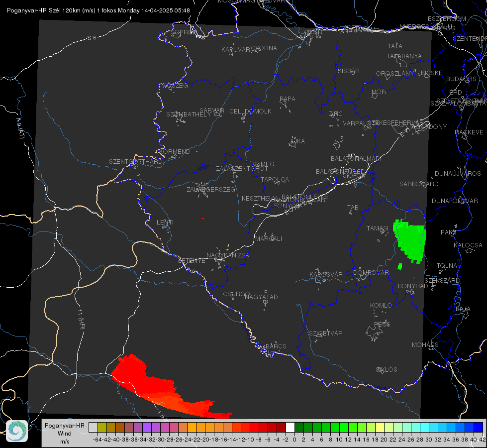This screenshot has height=448, width=487.
Task: Click the MOHACS city label
Action: 425,345
